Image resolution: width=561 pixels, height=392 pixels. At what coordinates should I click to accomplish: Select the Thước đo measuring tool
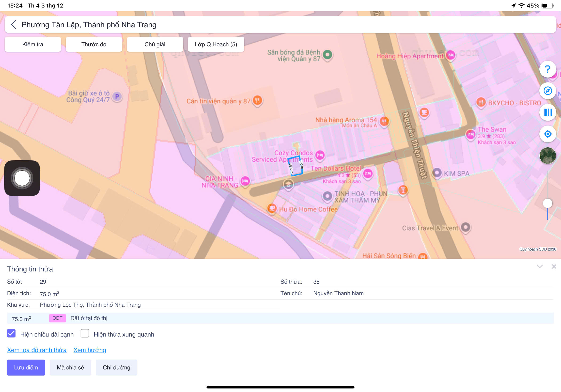pos(94,44)
